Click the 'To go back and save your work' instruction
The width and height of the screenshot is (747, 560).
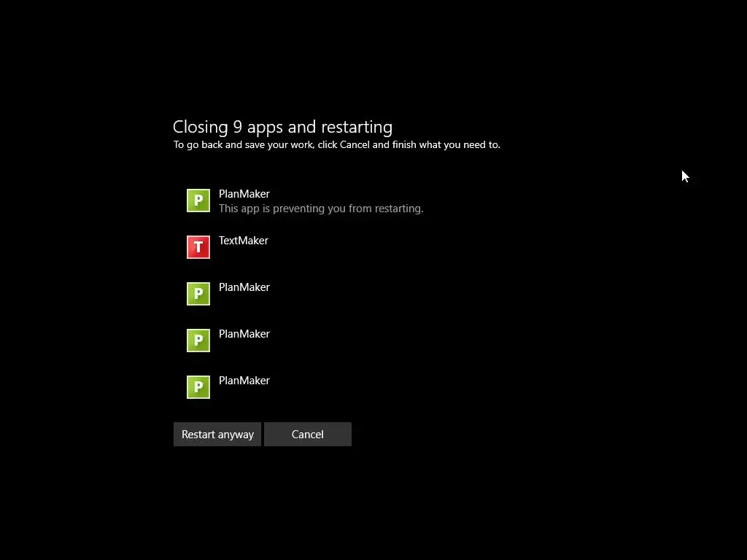tap(337, 145)
